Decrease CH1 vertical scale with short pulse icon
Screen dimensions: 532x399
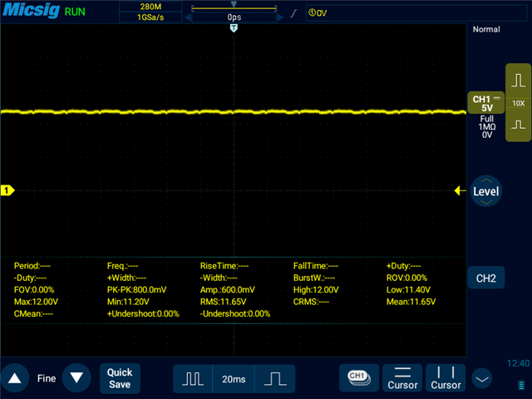point(519,125)
